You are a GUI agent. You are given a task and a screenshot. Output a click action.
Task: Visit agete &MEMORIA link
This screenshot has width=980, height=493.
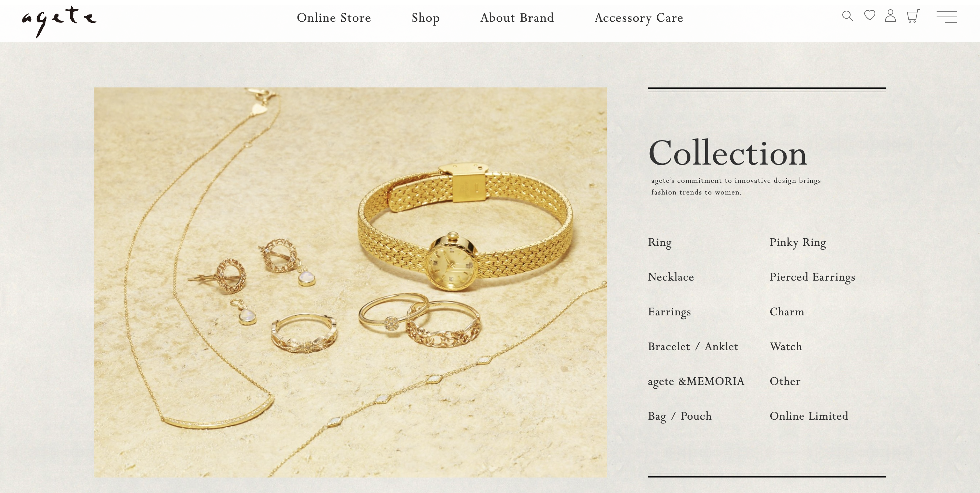point(696,381)
